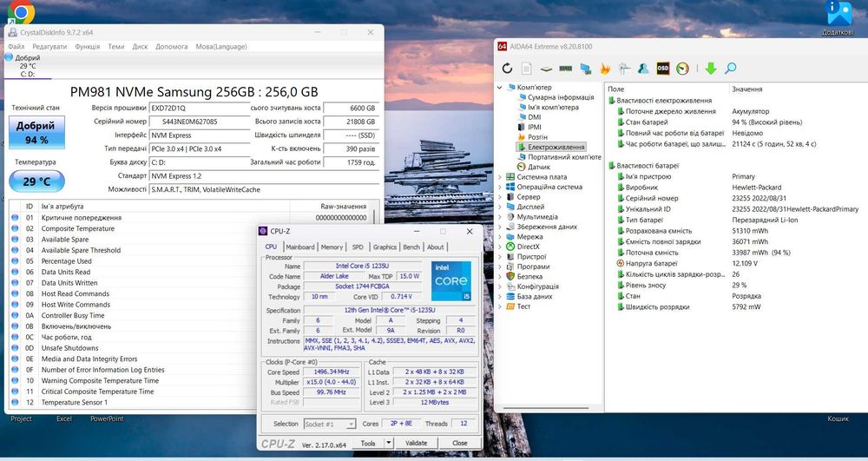Image resolution: width=868 pixels, height=461 pixels.
Task: Expand the Дисплей tree node
Action: 500,207
